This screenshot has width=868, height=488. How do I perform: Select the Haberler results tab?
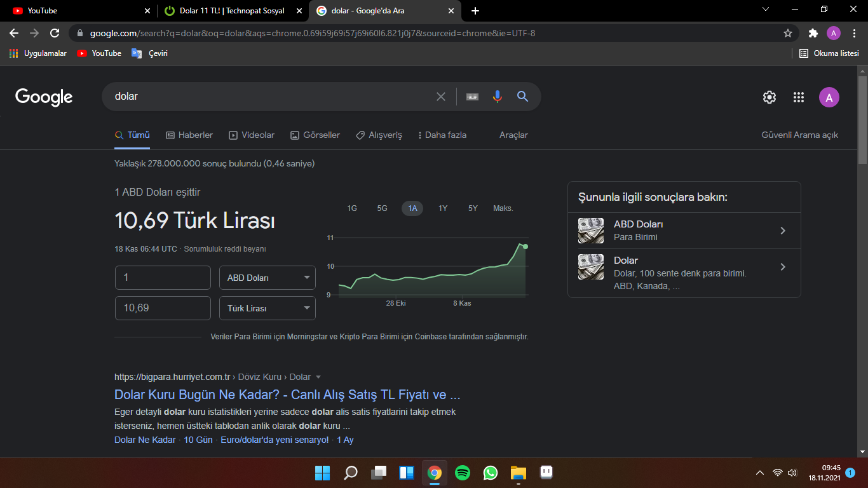189,135
